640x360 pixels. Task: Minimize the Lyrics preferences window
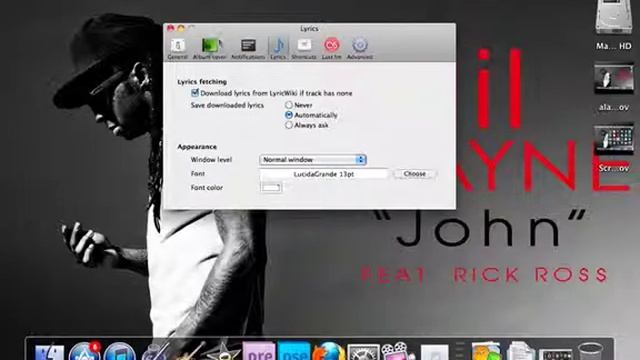[x=181, y=28]
